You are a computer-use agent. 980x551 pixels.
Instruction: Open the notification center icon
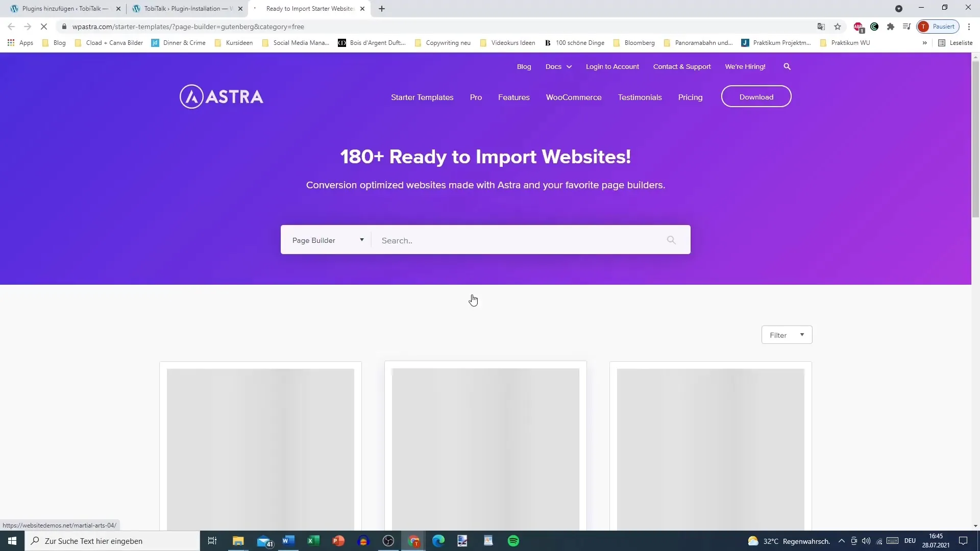[x=963, y=541]
